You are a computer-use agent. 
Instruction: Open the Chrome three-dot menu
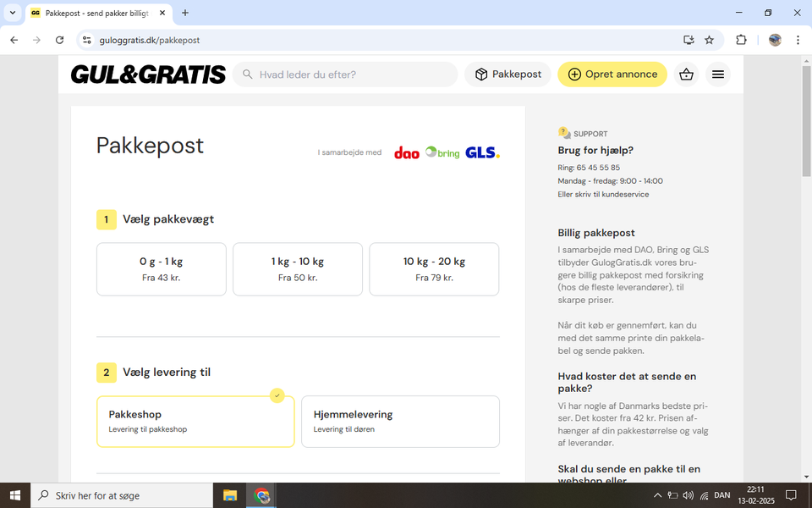pos(798,40)
